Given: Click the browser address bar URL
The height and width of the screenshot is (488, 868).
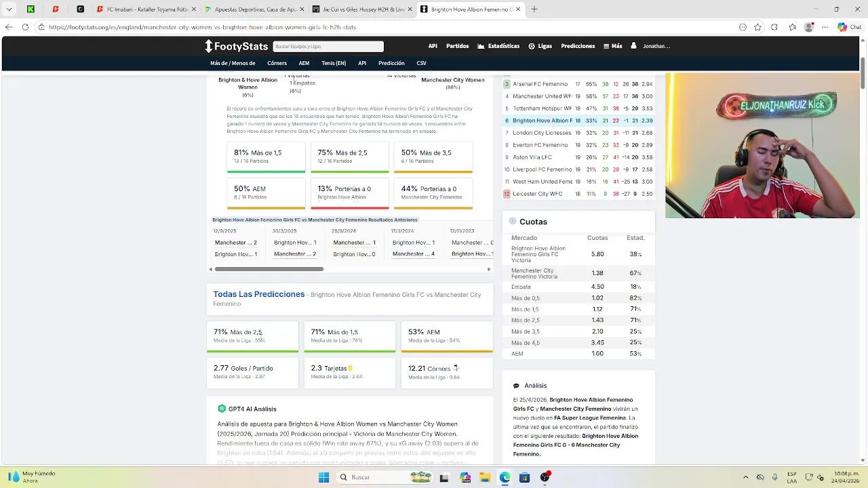Looking at the screenshot, I should (x=202, y=27).
